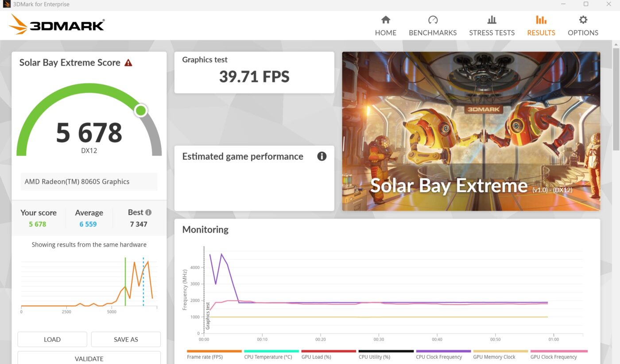This screenshot has width=620, height=364.
Task: Click the Home house icon
Action: (385, 20)
